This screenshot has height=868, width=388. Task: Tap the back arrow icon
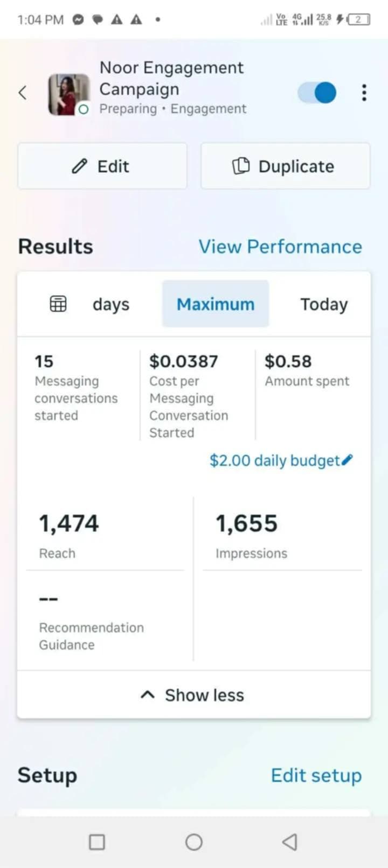[x=23, y=93]
